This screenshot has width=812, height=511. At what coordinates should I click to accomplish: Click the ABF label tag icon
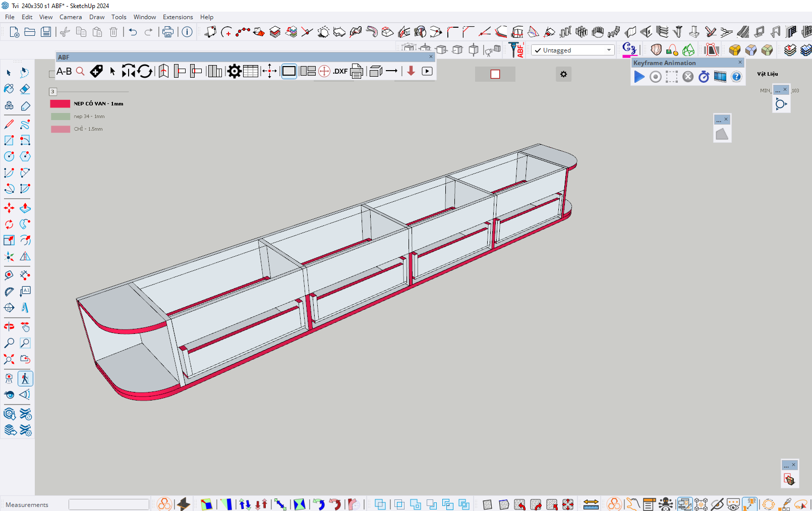[96, 72]
